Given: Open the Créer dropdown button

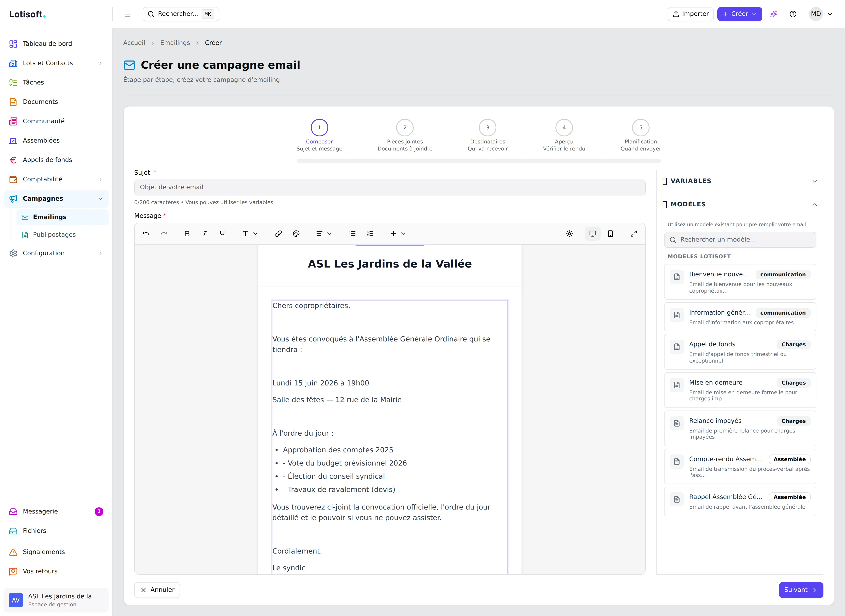Looking at the screenshot, I should coord(739,14).
